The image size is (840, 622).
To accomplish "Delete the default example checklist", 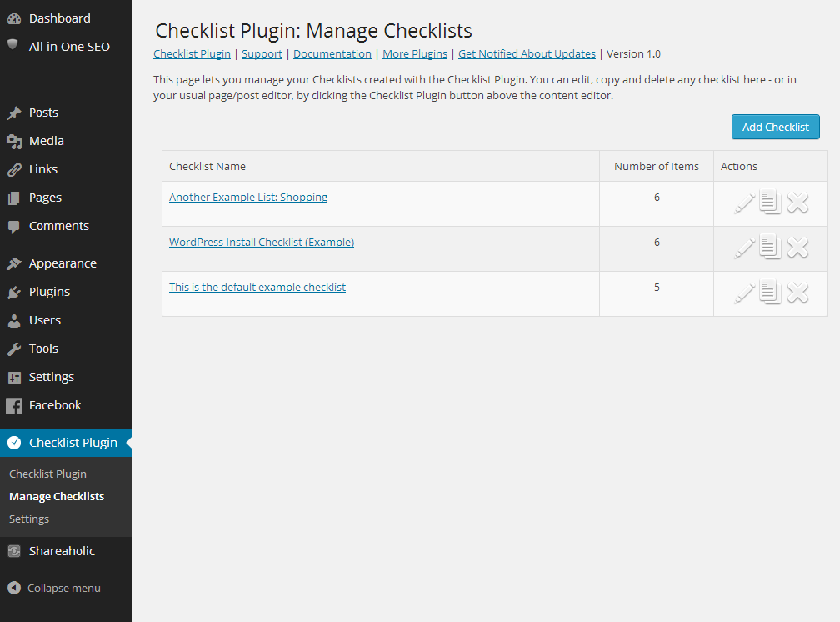I will (797, 292).
